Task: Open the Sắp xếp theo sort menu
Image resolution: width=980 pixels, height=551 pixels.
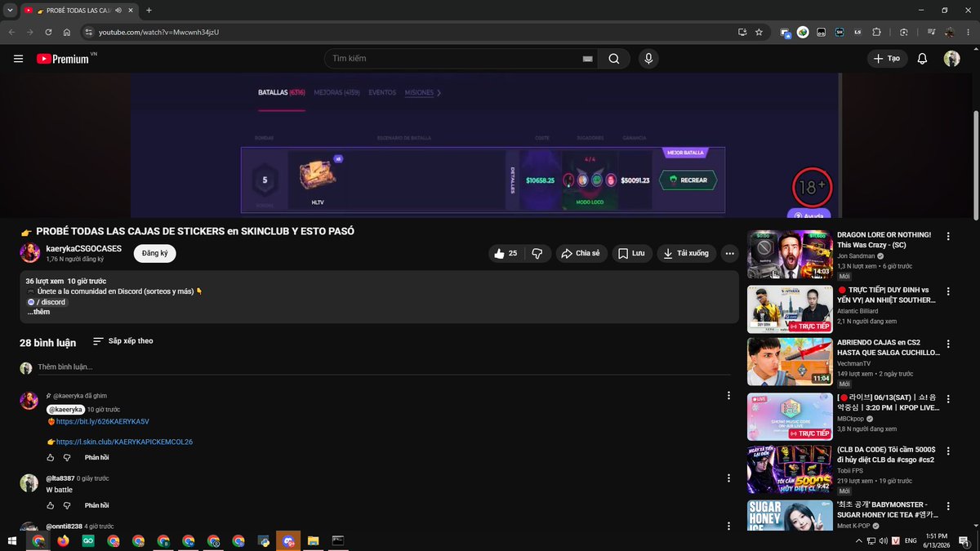Action: (x=122, y=341)
